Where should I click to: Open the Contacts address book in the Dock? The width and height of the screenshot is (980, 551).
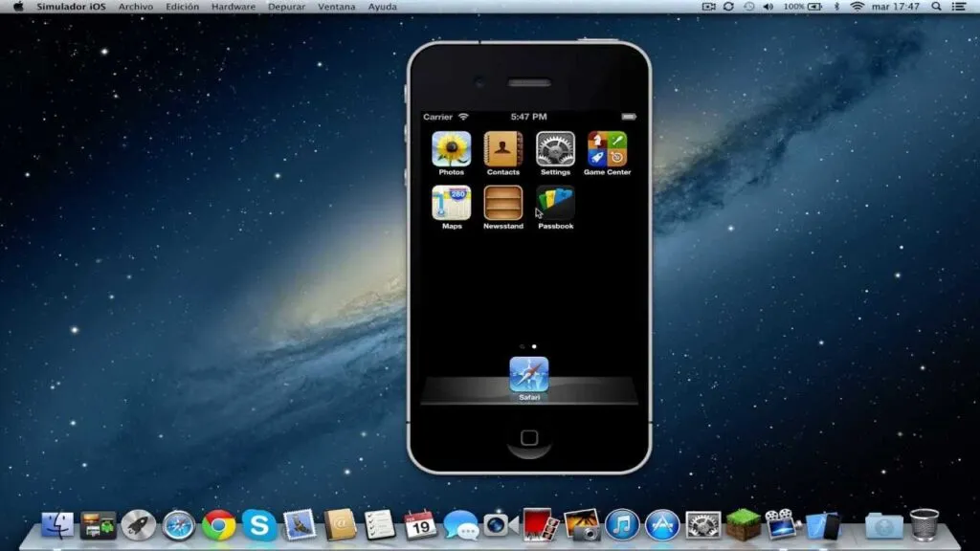pyautogui.click(x=340, y=525)
